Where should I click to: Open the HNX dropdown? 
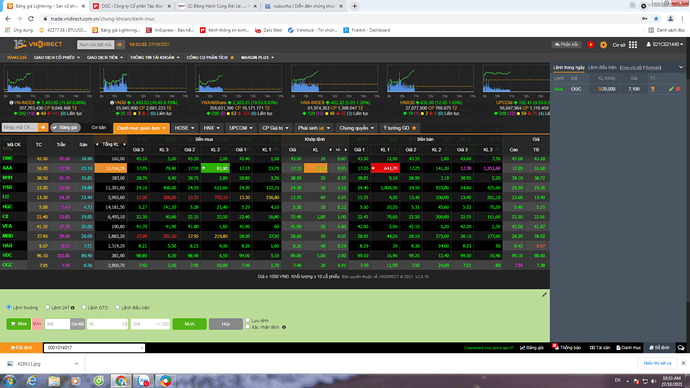[x=211, y=128]
